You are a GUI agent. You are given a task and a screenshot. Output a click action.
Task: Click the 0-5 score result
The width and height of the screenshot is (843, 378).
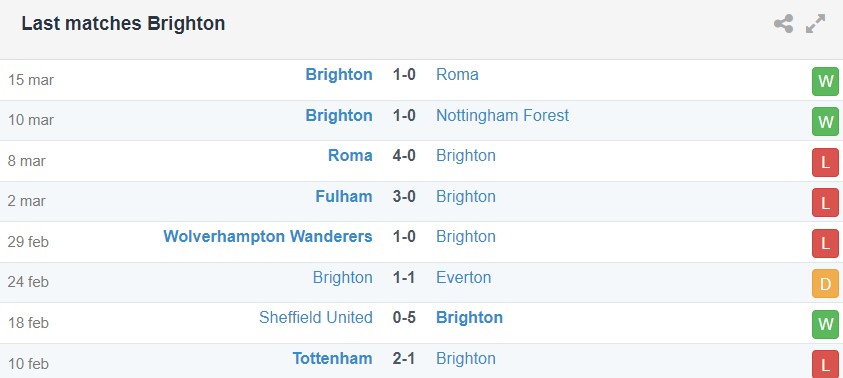[x=404, y=318]
